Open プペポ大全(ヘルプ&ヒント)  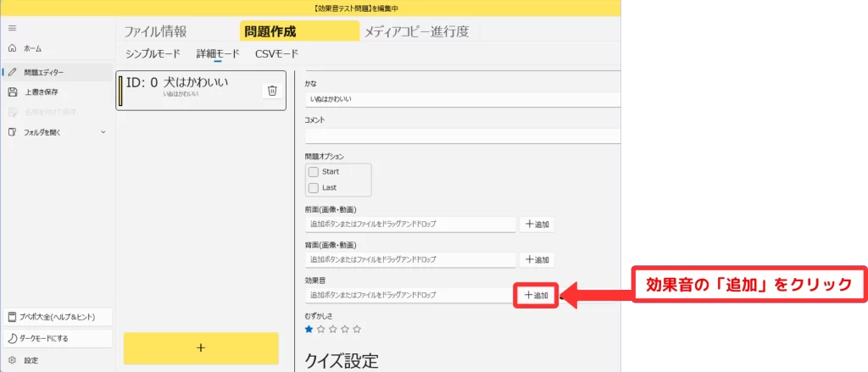56,317
